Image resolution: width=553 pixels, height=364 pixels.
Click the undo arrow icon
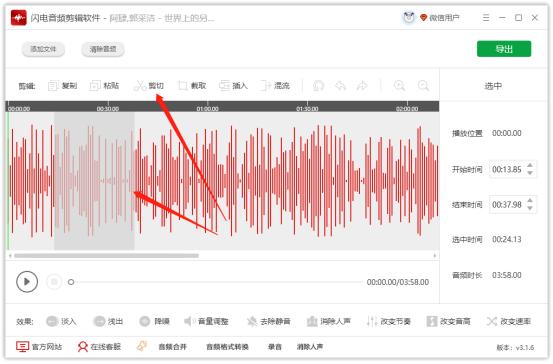coord(340,86)
